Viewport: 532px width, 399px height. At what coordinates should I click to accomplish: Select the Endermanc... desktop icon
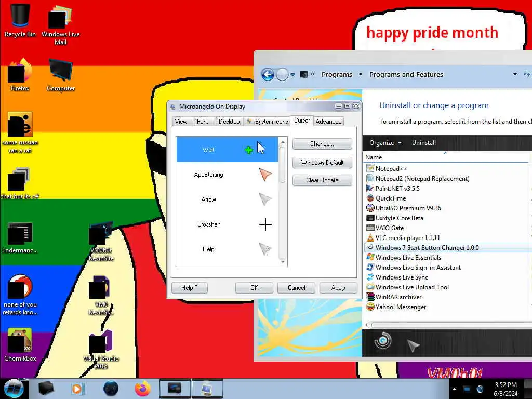20,237
